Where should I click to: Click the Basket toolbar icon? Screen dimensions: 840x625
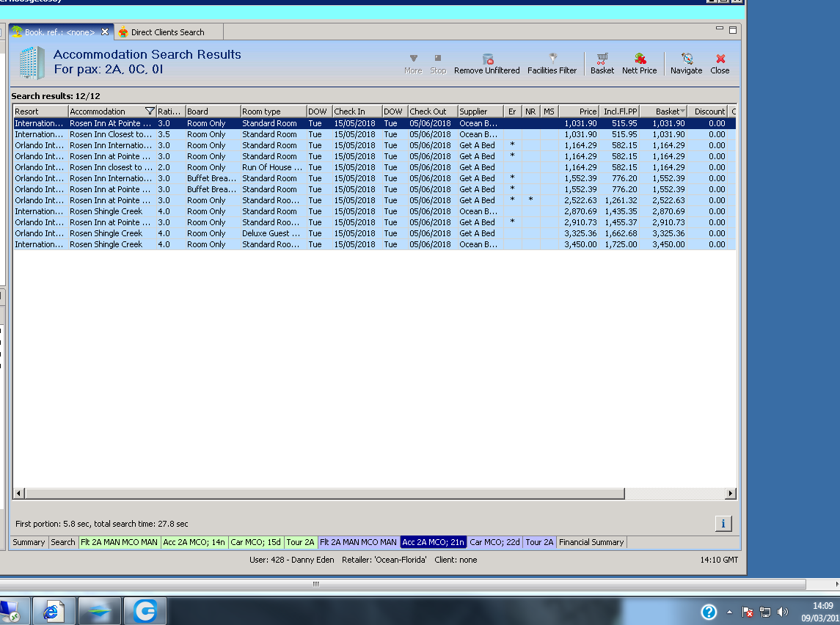click(602, 63)
